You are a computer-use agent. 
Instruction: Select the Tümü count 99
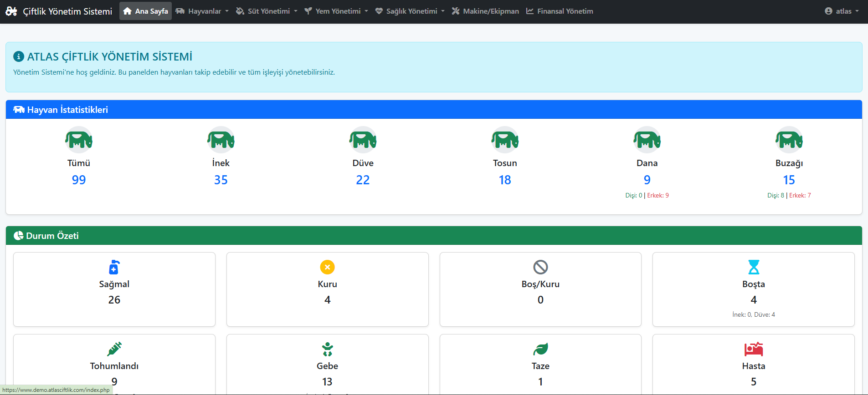point(79,180)
